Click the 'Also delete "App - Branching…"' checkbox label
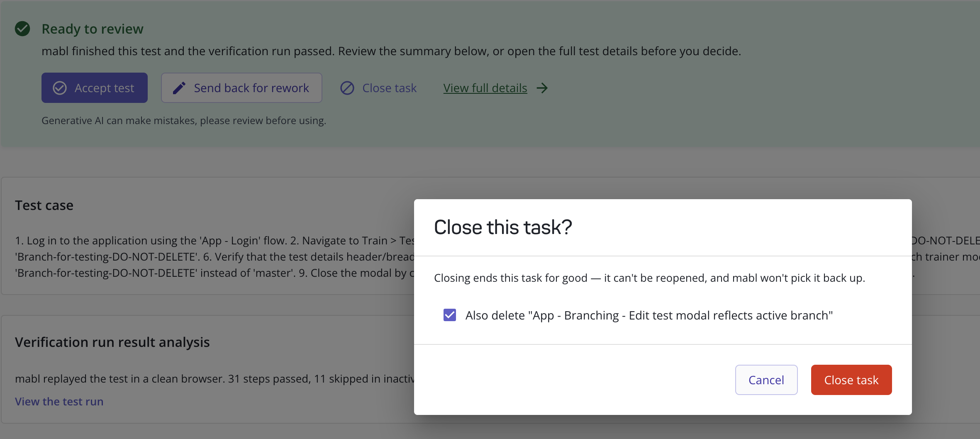Image resolution: width=980 pixels, height=439 pixels. coord(649,315)
